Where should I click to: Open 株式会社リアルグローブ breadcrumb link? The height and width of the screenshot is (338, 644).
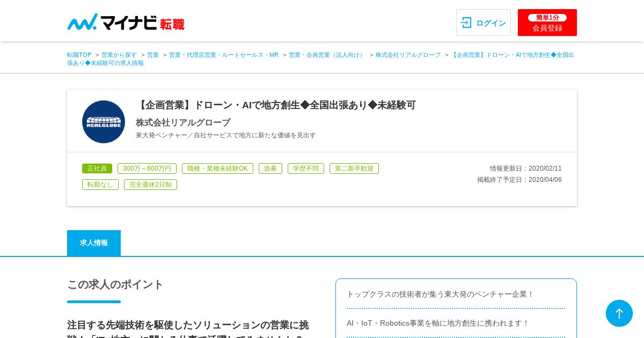point(408,55)
